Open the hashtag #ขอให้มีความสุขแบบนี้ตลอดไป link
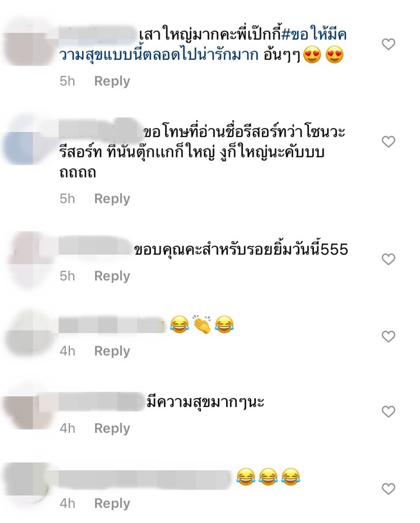This screenshot has height=523, width=420. [x=203, y=45]
